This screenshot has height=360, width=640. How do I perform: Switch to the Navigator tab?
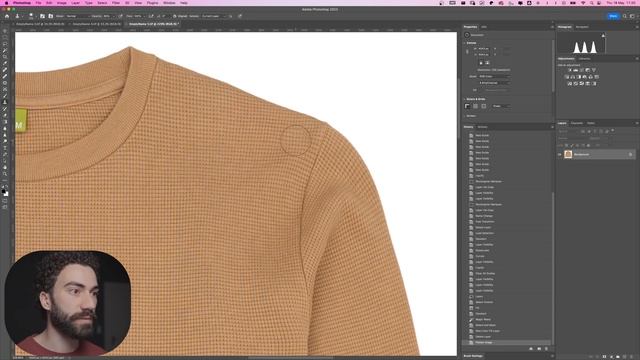click(x=582, y=27)
